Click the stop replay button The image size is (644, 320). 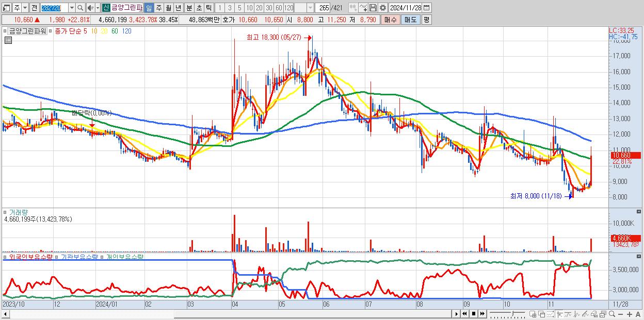474,314
